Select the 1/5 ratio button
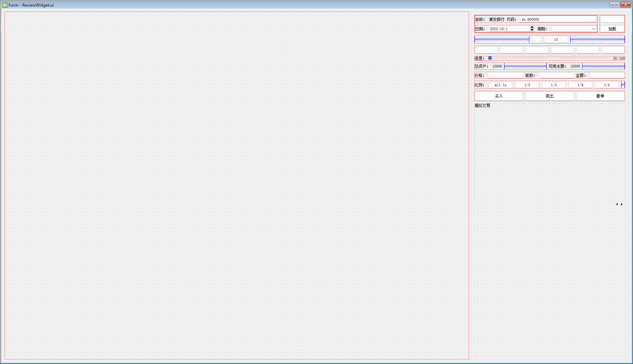The image size is (633, 364). (607, 85)
